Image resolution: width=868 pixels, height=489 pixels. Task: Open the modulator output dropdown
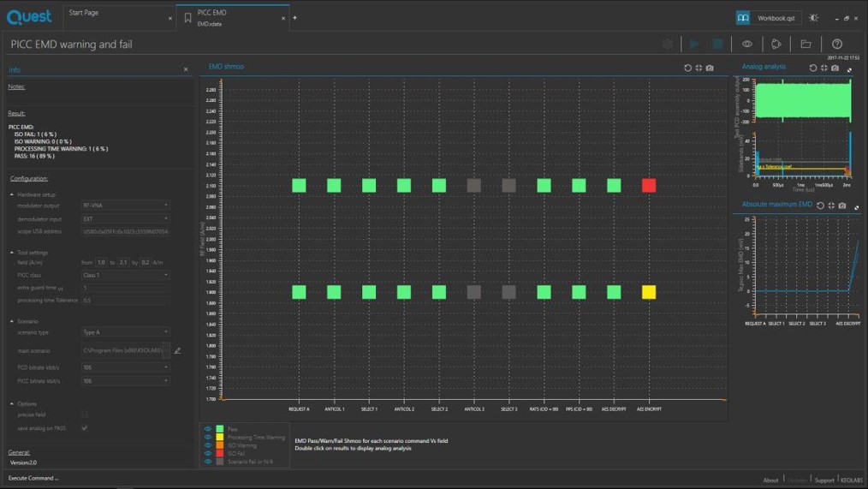coord(125,206)
